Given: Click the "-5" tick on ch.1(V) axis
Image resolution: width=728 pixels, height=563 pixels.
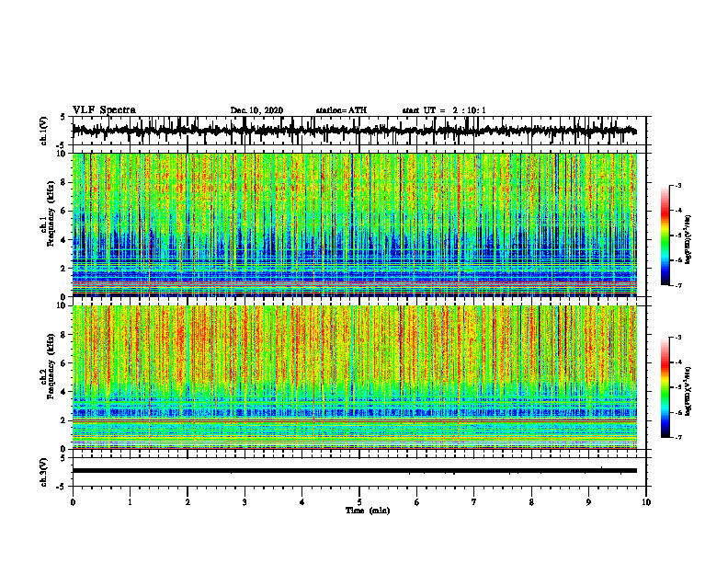Looking at the screenshot, I should (x=62, y=144).
